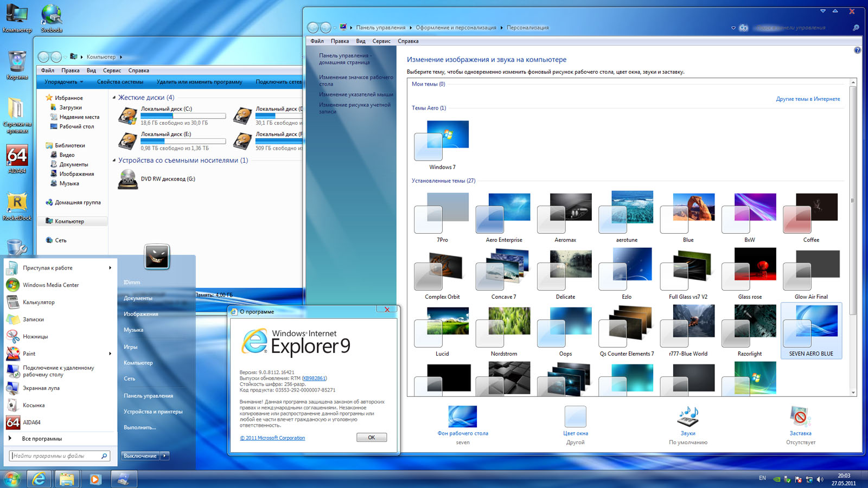Screen dimensions: 868x488
Task: Select the SEVEN AERO BLUE theme
Action: click(x=811, y=331)
